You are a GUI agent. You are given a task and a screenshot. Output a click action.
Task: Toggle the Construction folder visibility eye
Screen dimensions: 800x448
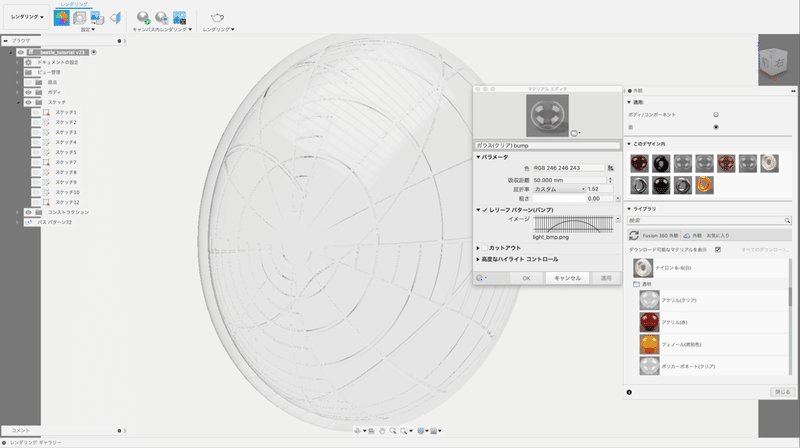click(x=29, y=212)
